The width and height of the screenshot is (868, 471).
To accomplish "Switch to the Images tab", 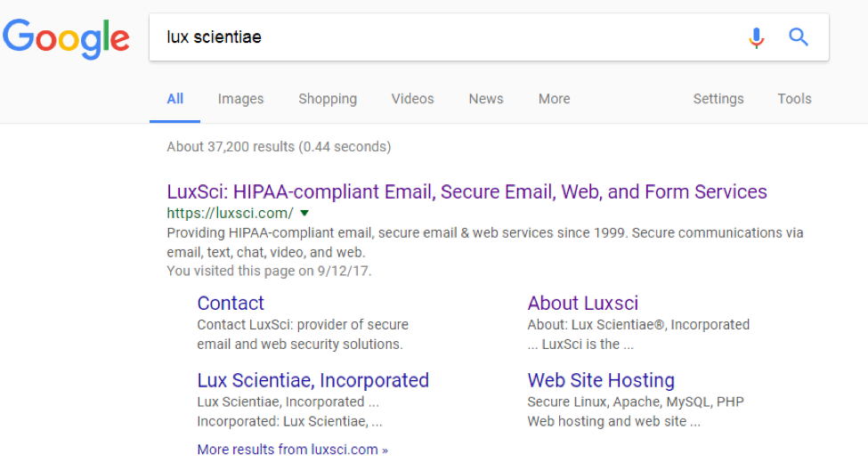I will (x=240, y=99).
